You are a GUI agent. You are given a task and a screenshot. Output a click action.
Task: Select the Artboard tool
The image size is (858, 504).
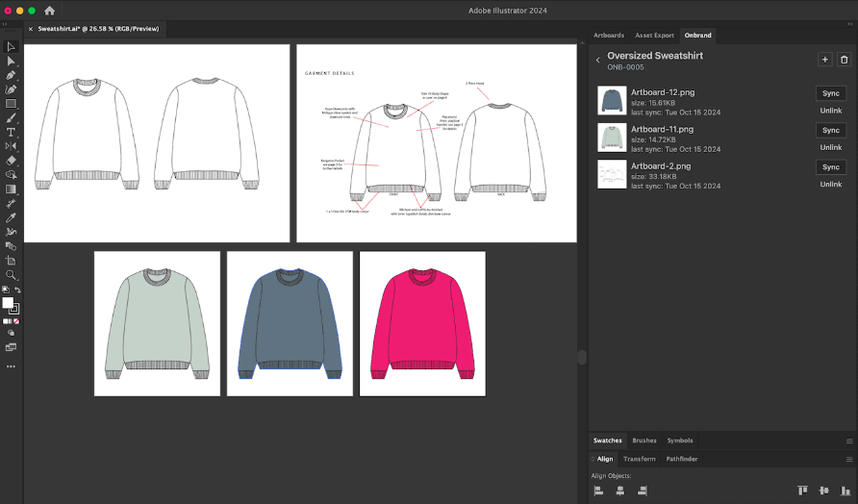click(11, 261)
